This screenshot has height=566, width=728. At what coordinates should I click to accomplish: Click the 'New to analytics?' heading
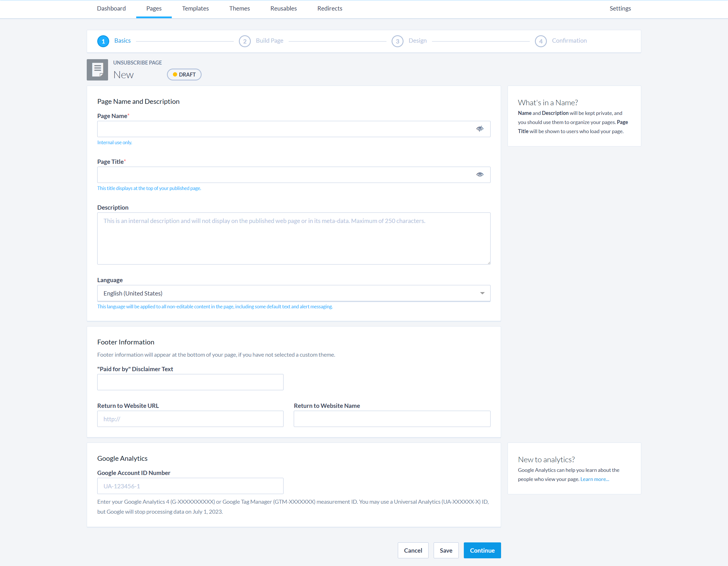click(x=546, y=459)
